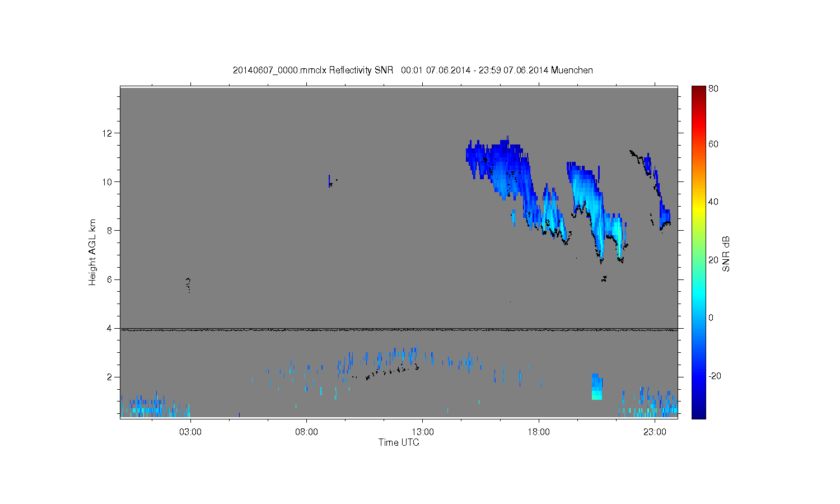Select the "23:00" time tick label
The width and height of the screenshot is (840, 504).
point(655,432)
